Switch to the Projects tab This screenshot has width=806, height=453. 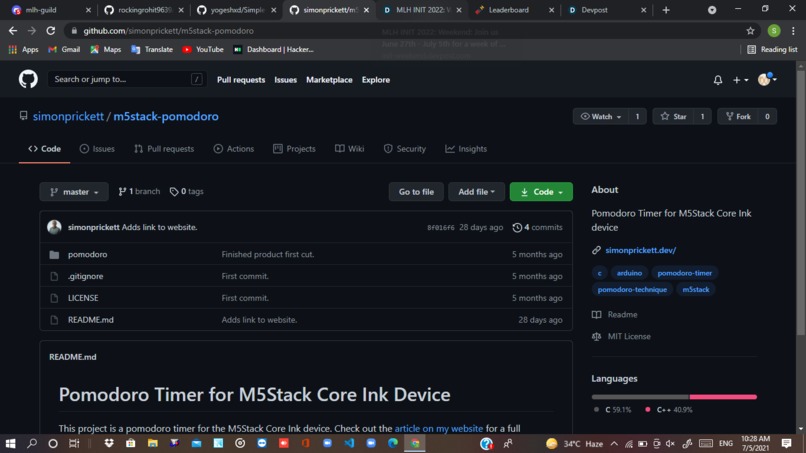tap(295, 149)
